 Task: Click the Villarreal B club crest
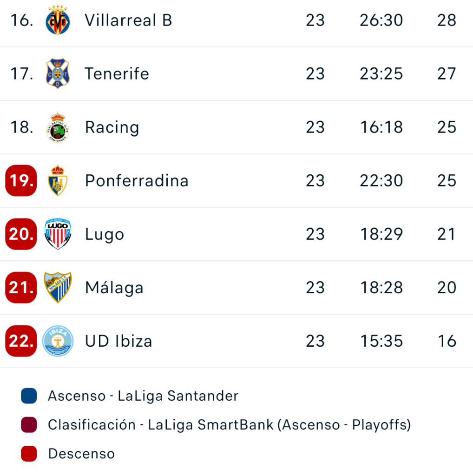click(58, 20)
